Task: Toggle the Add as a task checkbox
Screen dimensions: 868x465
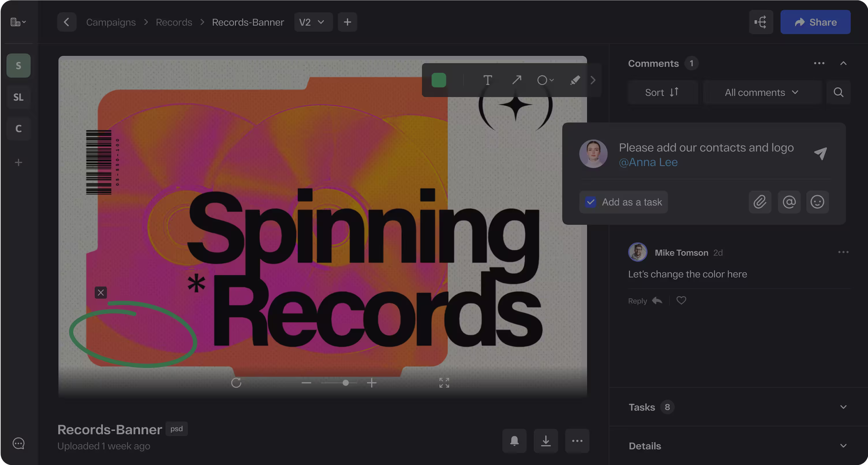Action: (x=590, y=202)
